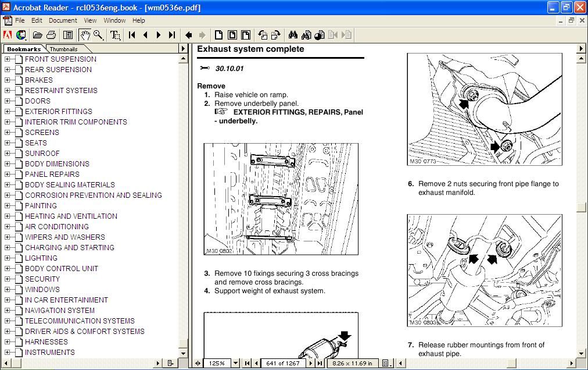Viewport: 588px width, 370px height.
Task: Expand the DOORS bookmark
Action: click(x=7, y=101)
